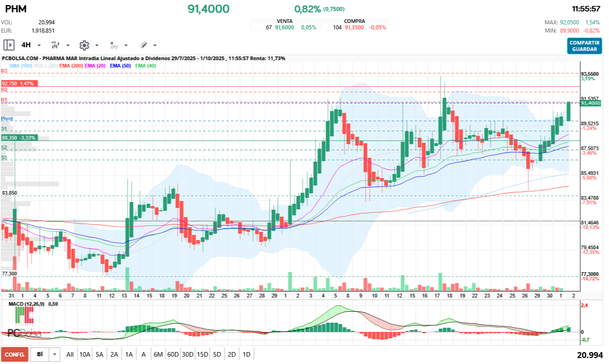The width and height of the screenshot is (609, 364).
Task: Toggle the EMA (50) indicator label
Action: (121, 66)
